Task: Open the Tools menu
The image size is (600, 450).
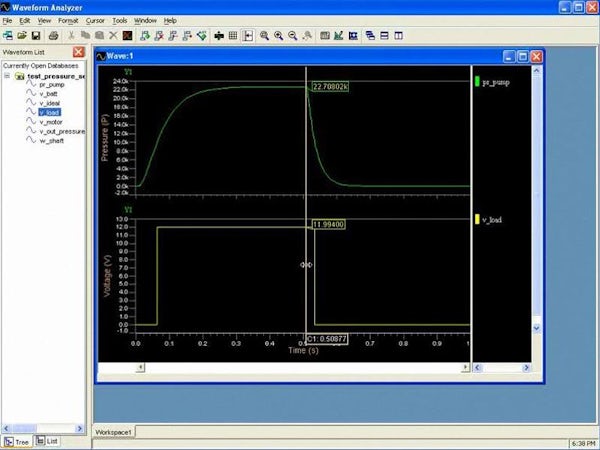Action: [120, 20]
